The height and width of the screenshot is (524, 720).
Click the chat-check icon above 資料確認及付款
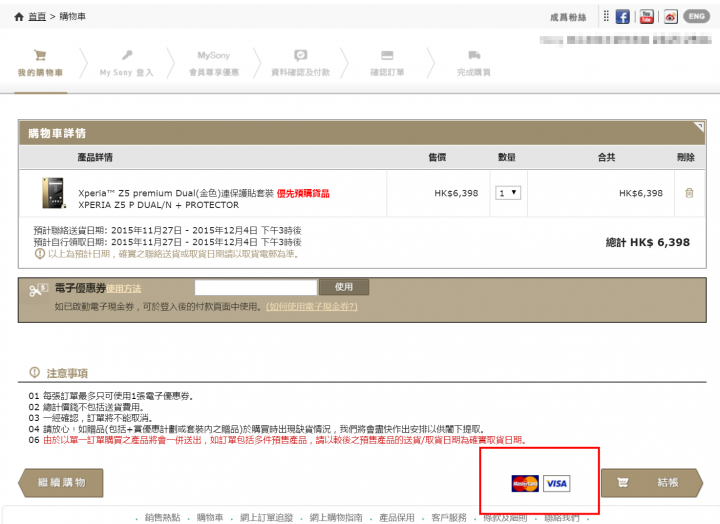[x=301, y=56]
